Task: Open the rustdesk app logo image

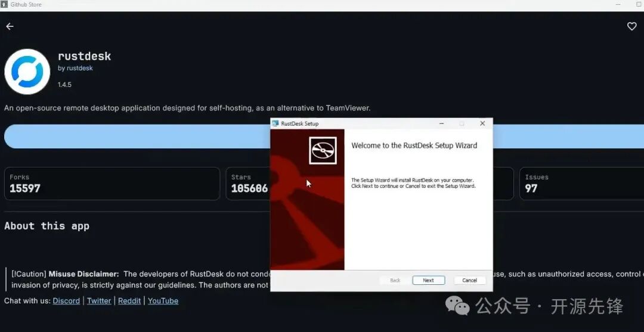Action: [27, 72]
